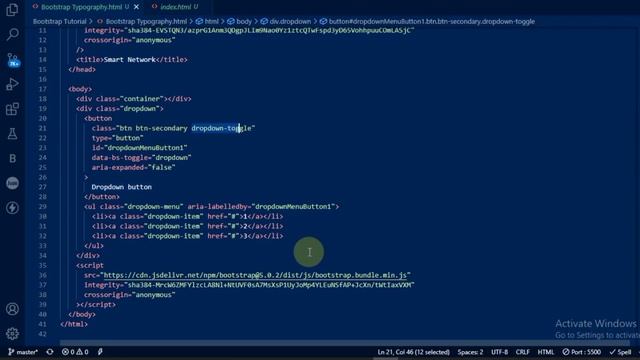The width and height of the screenshot is (640, 360).
Task: Click 'aria-expanded' attribute on line 25
Action: 118,167
